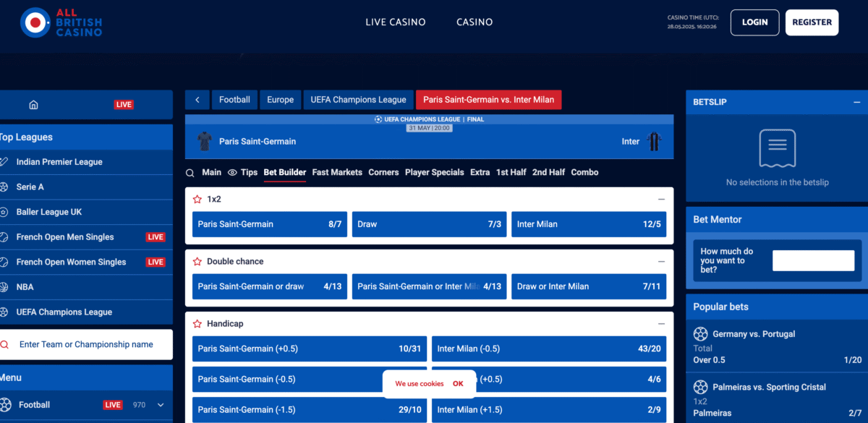Open the LIVE section in sidebar header
The width and height of the screenshot is (868, 423).
coord(124,105)
